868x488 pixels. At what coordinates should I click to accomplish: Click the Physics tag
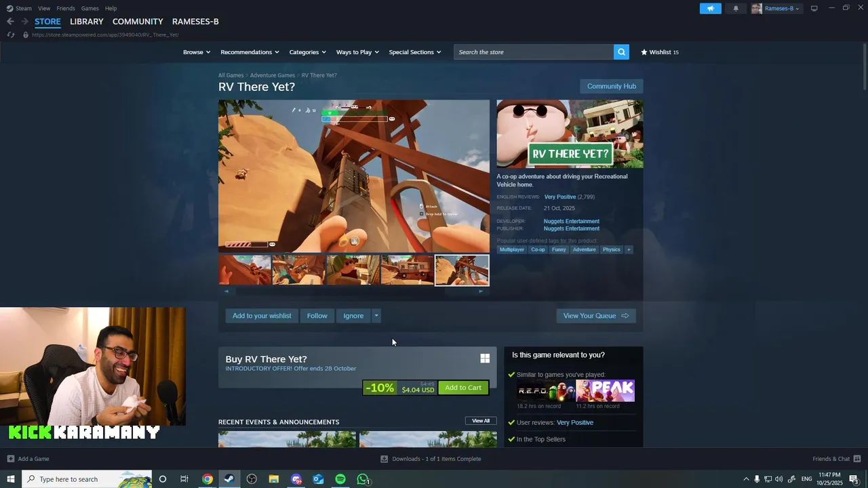[612, 249]
